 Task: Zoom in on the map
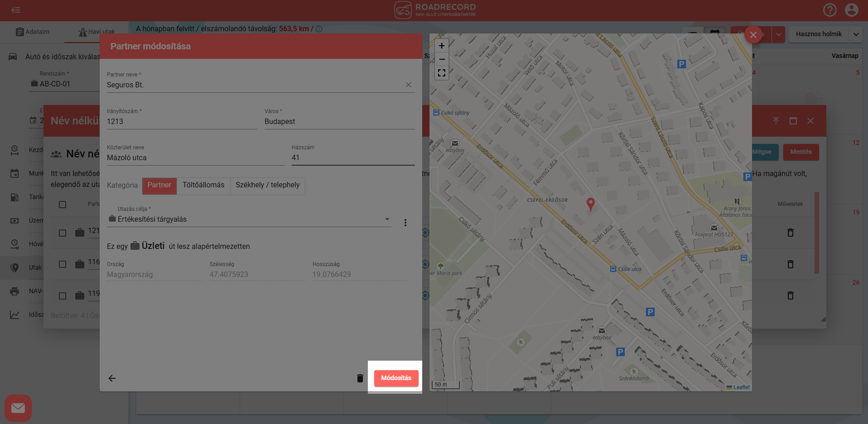click(x=442, y=46)
